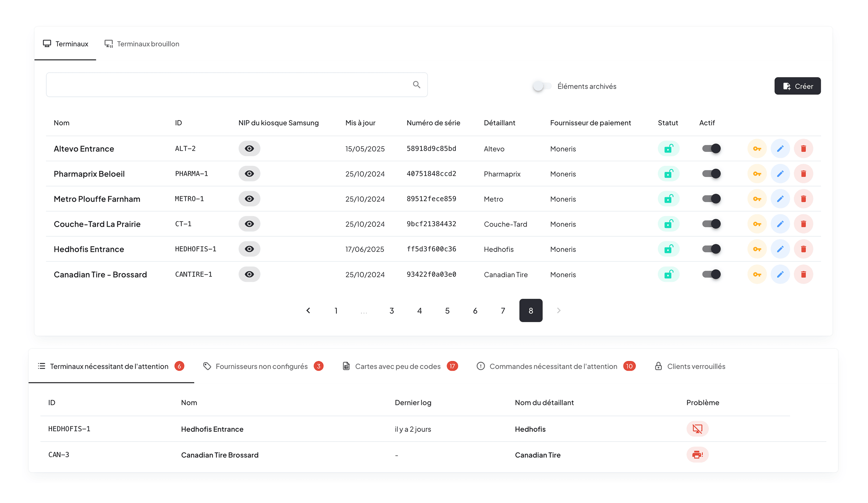868x503 pixels.
Task: Jump to page 5 in pagination
Action: 447,310
